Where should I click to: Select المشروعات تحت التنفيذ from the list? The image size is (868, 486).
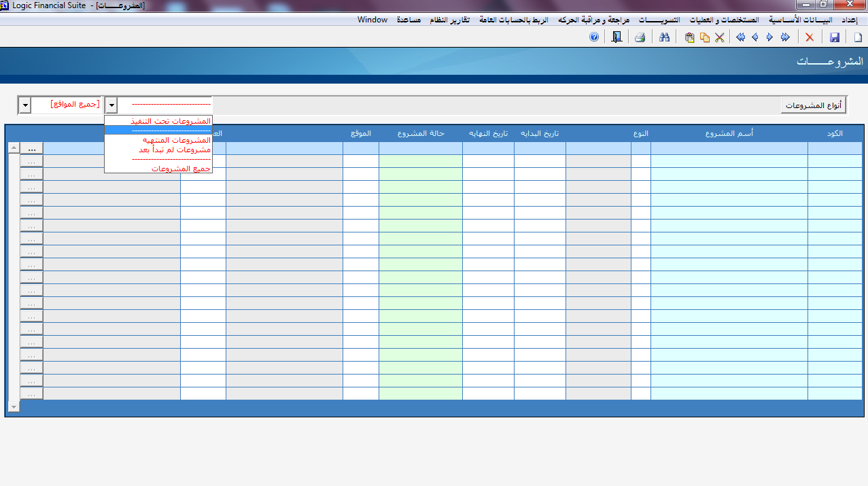point(171,121)
